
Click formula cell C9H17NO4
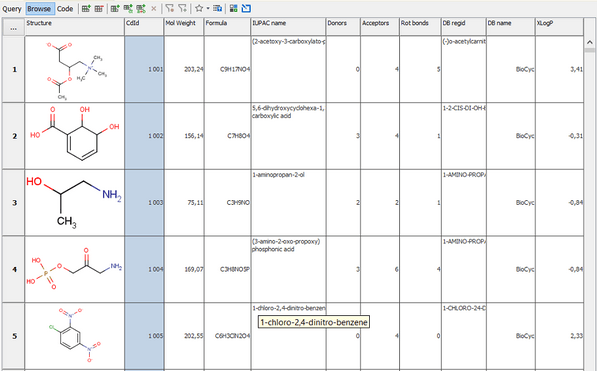tap(228, 69)
